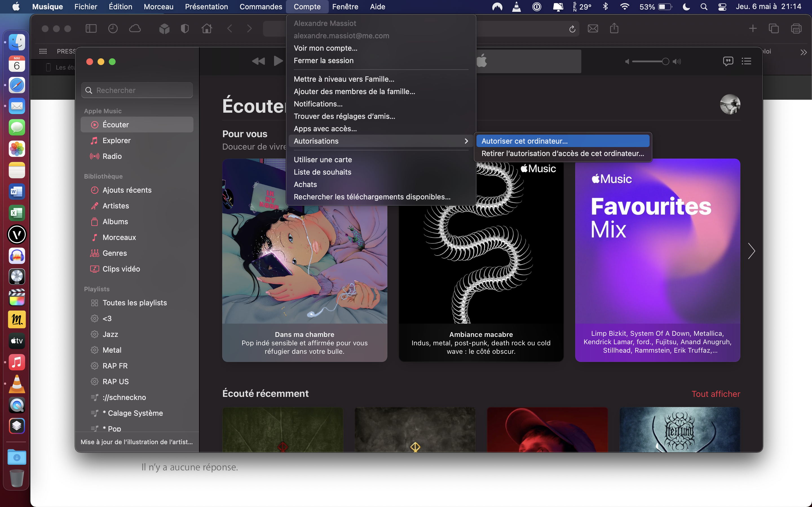
Task: Open Control Center in the menu bar
Action: (x=722, y=7)
